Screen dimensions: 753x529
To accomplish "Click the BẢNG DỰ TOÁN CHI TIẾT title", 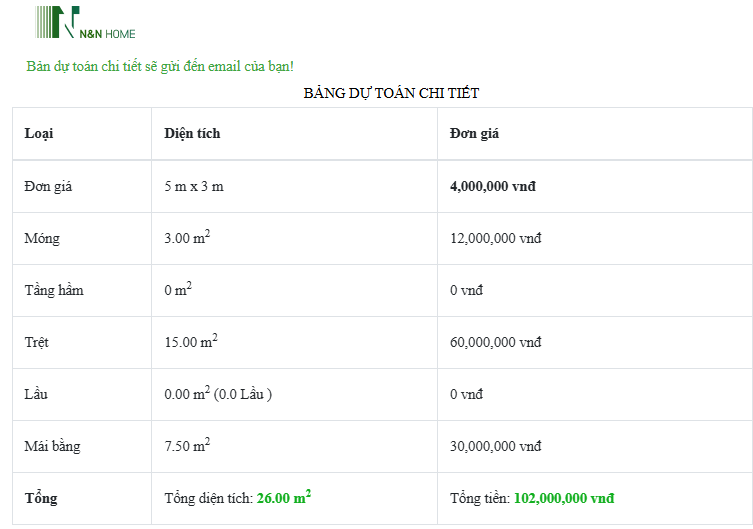I will pyautogui.click(x=391, y=93).
